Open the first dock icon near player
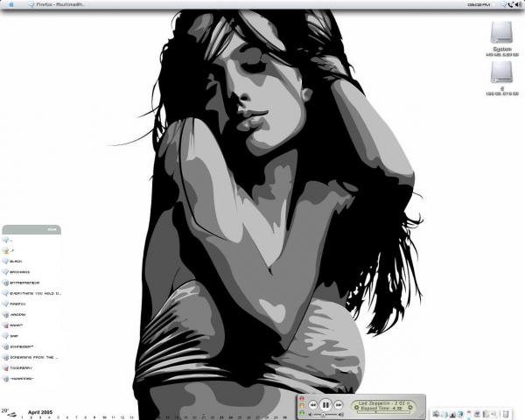Viewport: 525px width, 420px height. [x=436, y=414]
